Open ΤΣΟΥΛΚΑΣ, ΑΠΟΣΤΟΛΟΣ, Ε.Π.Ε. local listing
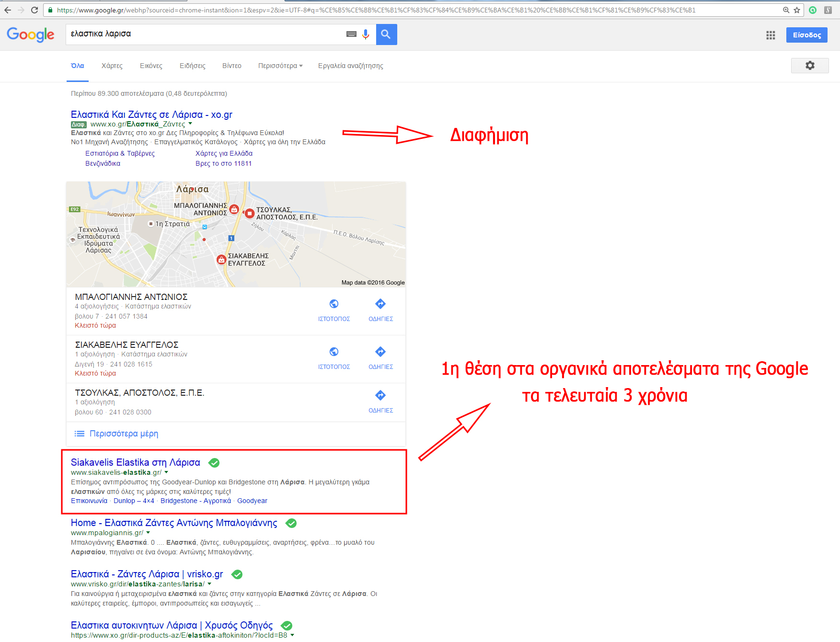Screen dimensions: 840x642 pyautogui.click(x=139, y=393)
